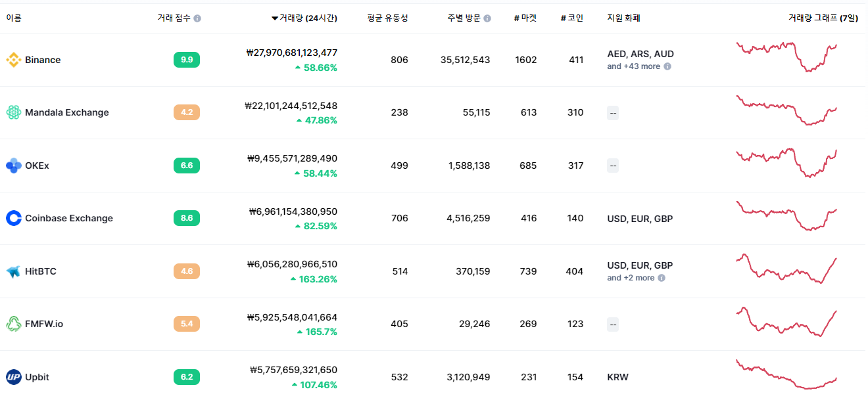Click FMFW.io change value 165.7%
Screen dimensions: 868x402
[x=322, y=332]
